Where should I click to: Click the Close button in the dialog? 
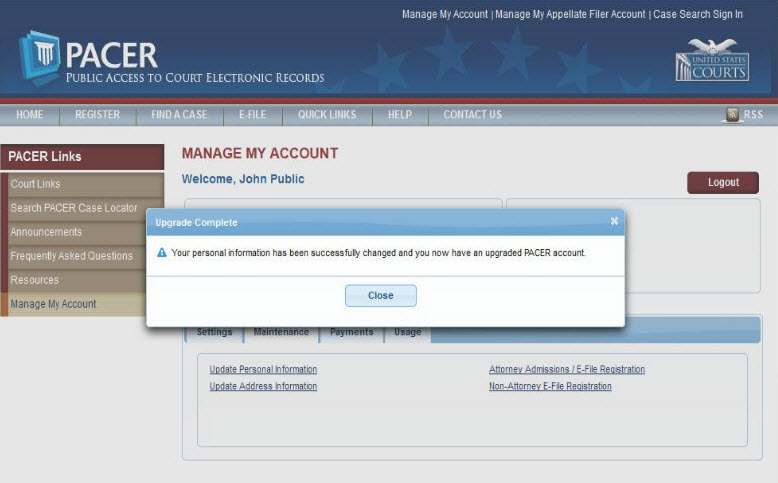(x=381, y=295)
